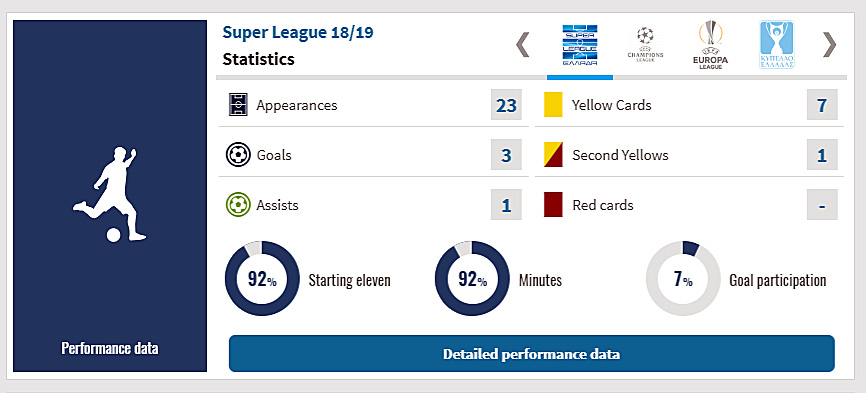The image size is (866, 393).
Task: Select the Super League Greece logo tab
Action: (x=579, y=45)
